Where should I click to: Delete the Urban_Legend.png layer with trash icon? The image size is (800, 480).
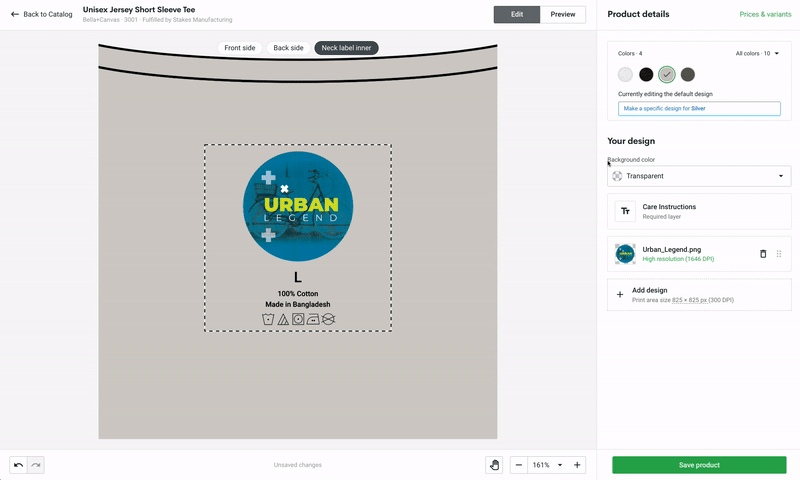763,254
